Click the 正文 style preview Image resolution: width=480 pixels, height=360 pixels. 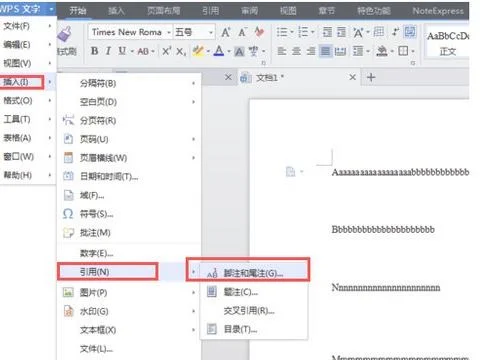(448, 43)
